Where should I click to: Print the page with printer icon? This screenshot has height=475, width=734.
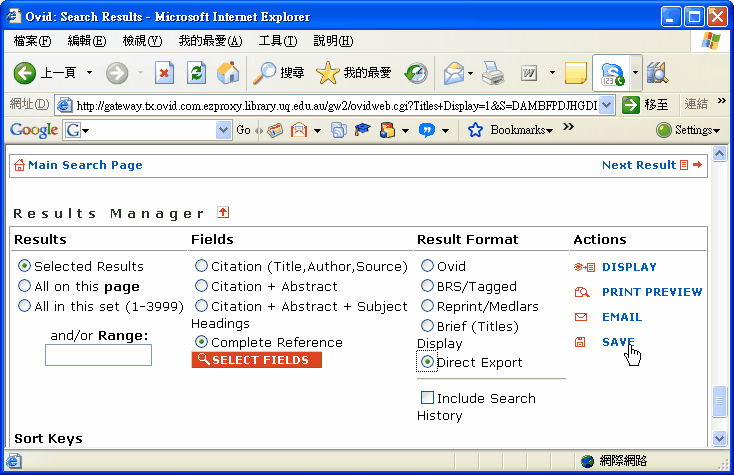pyautogui.click(x=493, y=73)
